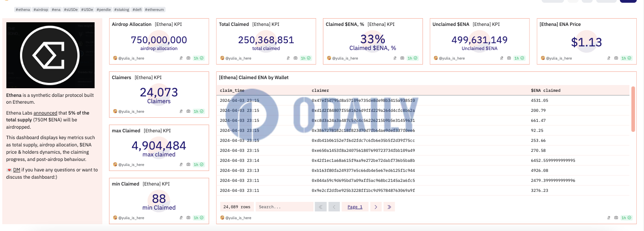Open the DM link in description

(x=16, y=170)
